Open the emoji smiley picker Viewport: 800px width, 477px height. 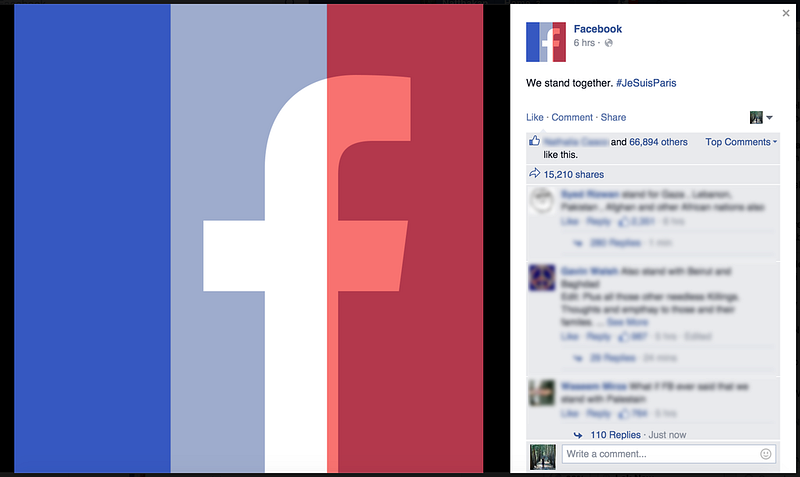765,454
